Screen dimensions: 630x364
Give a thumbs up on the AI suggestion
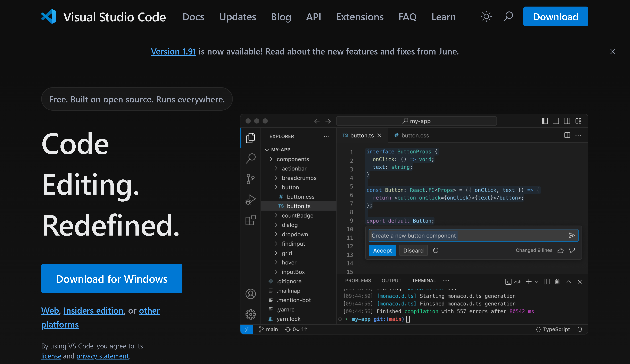(x=561, y=250)
